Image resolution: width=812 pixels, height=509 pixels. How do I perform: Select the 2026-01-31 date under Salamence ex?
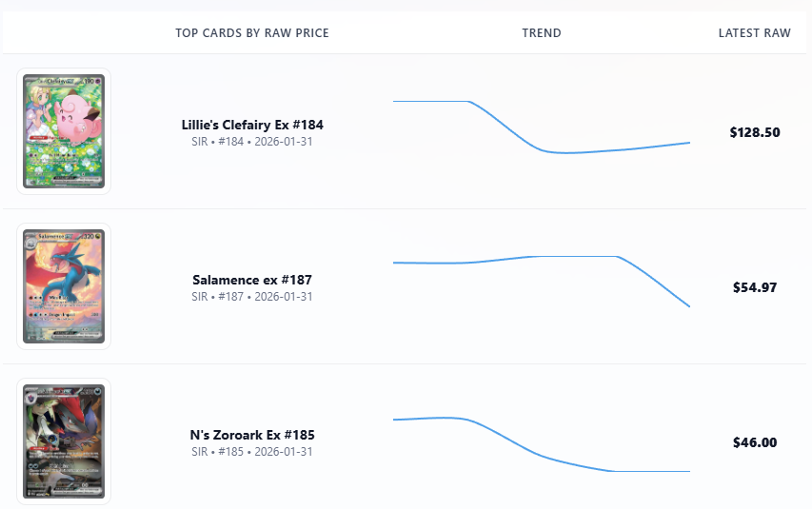pos(283,297)
